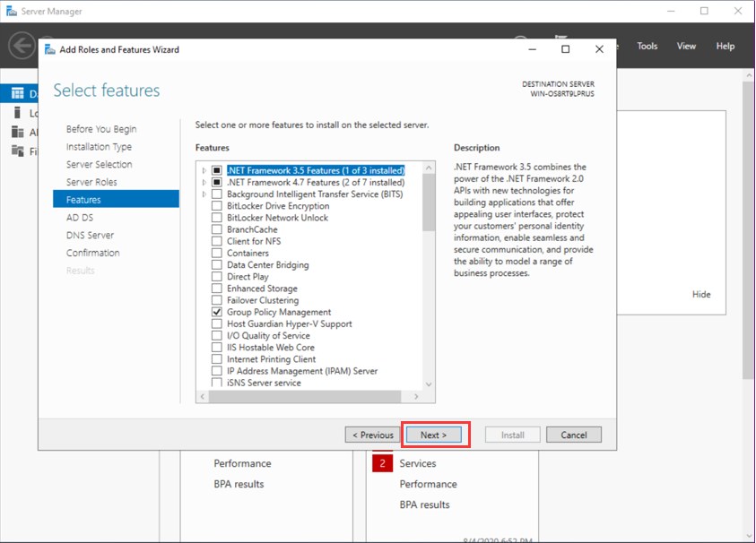The width and height of the screenshot is (756, 543).
Task: Open the All Servers icon in the sidebar
Action: (17, 132)
